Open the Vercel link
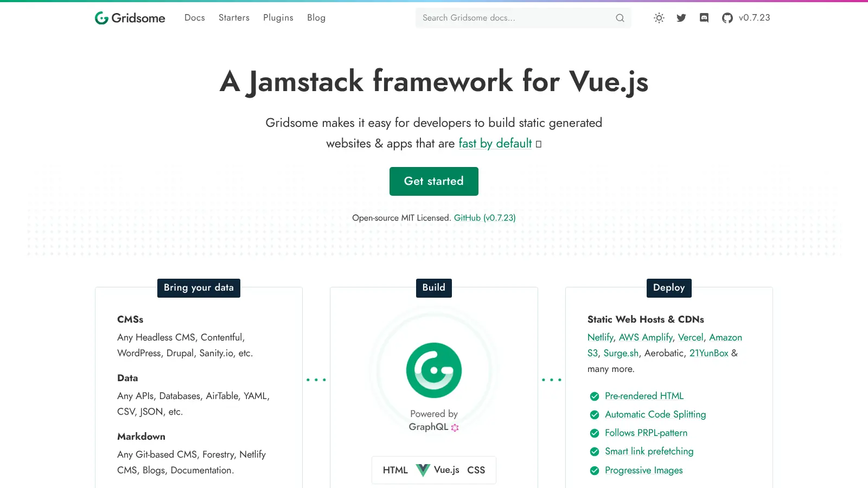 point(691,337)
